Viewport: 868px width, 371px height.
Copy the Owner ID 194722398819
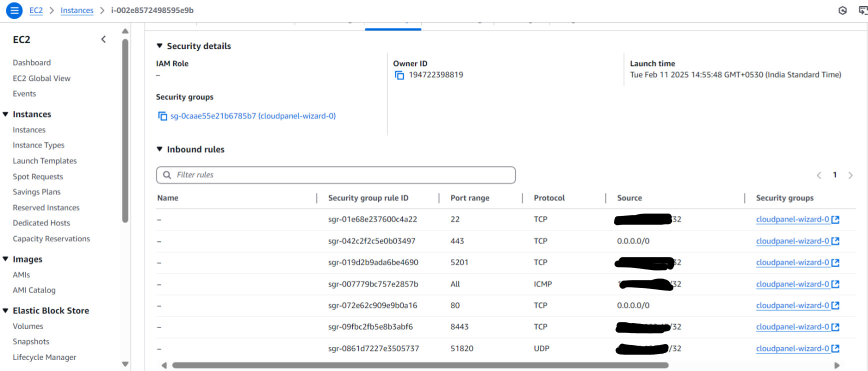pyautogui.click(x=399, y=75)
